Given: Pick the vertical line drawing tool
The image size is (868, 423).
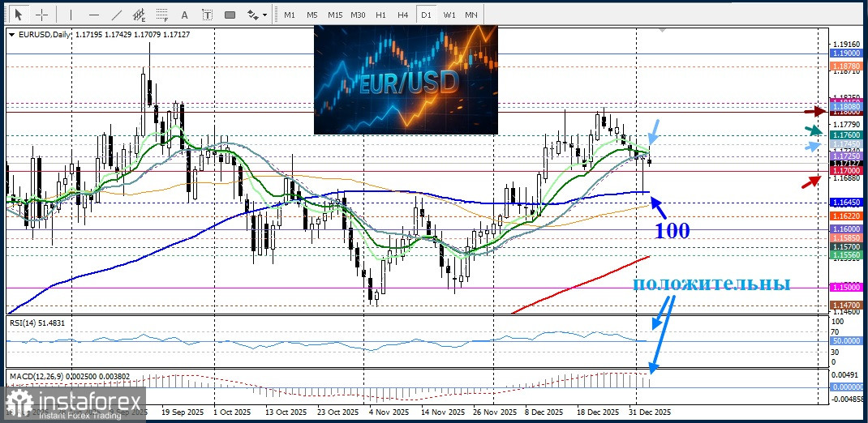Looking at the screenshot, I should (x=71, y=15).
